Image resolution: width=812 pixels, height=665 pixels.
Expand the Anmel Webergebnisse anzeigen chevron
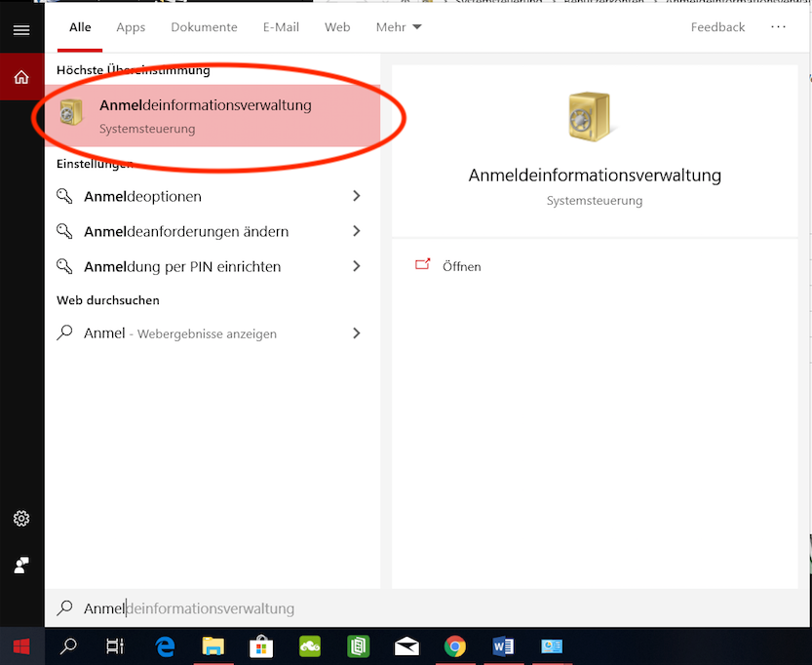(357, 333)
